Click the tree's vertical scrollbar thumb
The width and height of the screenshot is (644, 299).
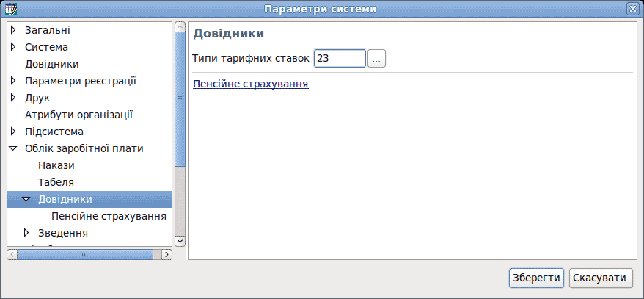(x=180, y=99)
